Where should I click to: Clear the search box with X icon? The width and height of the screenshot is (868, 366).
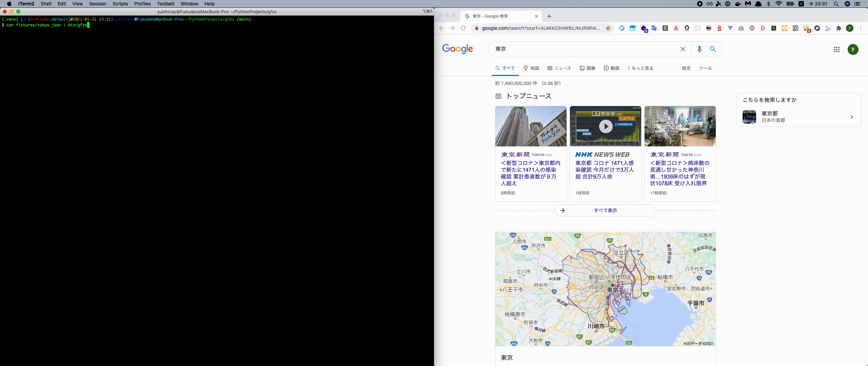[683, 49]
